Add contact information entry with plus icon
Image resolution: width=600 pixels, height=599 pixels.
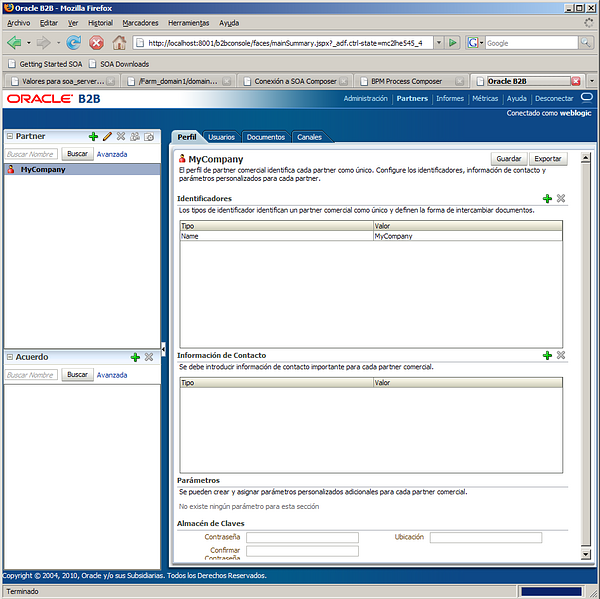coord(547,355)
